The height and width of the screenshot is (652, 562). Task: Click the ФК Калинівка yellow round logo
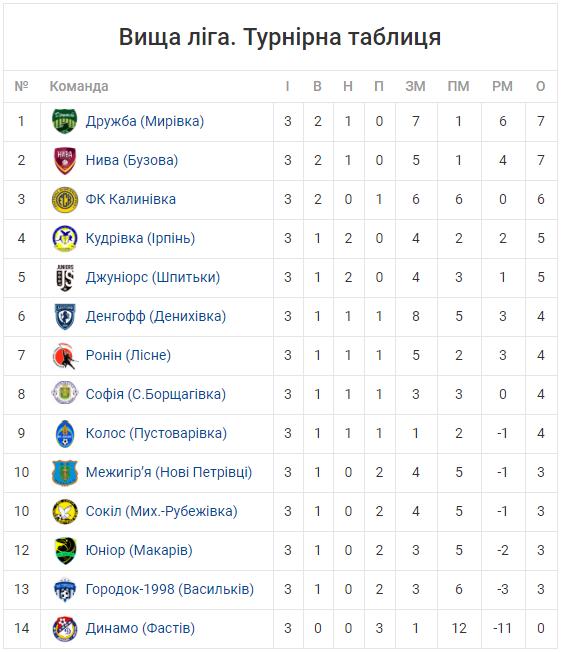pyautogui.click(x=65, y=199)
